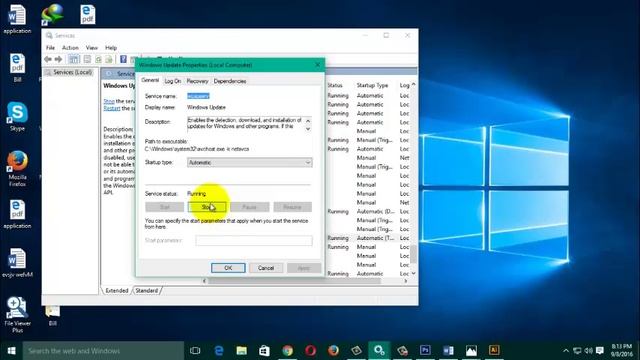
Task: Click the services list vertical scrollbar thumb
Action: click(x=413, y=254)
